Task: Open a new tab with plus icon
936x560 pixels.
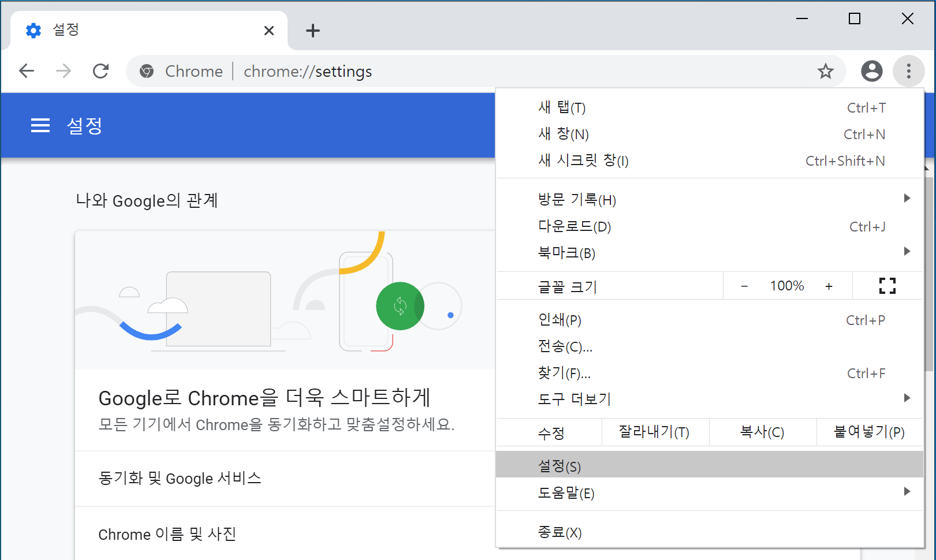Action: point(312,31)
